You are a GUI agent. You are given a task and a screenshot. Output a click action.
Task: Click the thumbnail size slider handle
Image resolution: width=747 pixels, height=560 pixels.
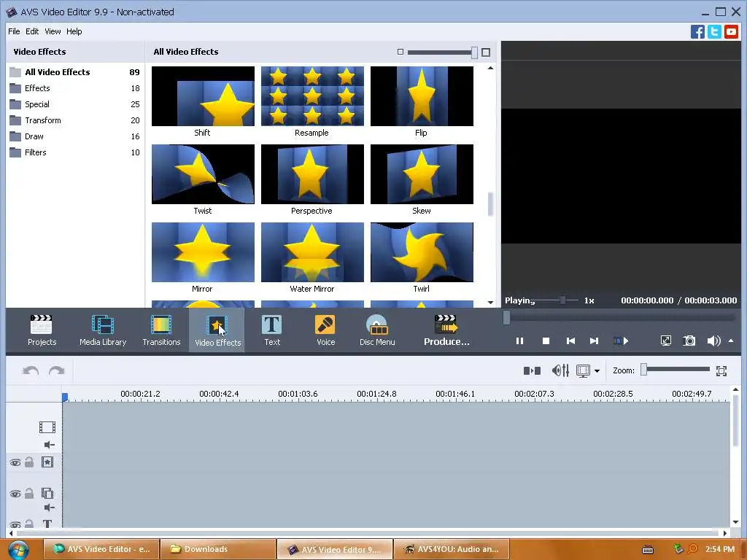pyautogui.click(x=474, y=52)
